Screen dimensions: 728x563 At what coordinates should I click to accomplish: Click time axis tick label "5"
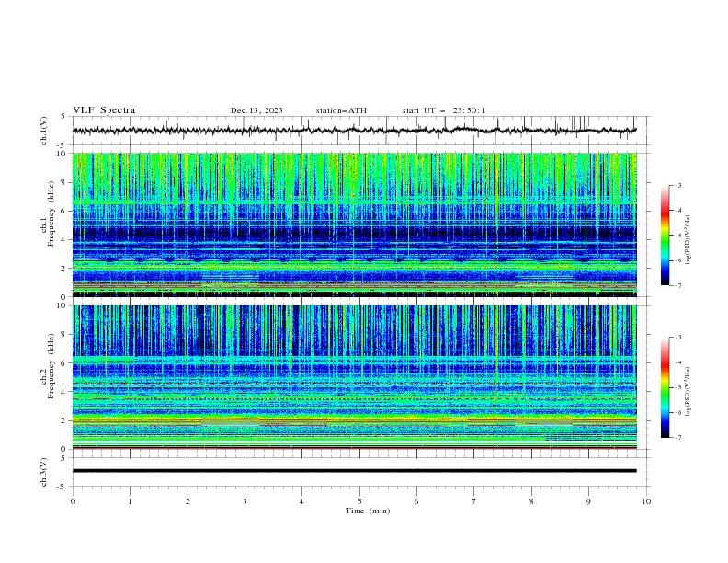359,501
